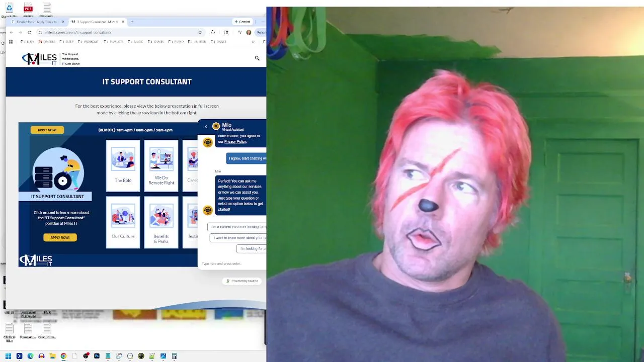The image size is (644, 362).
Task: Go back in the Milo chat panel
Action: click(x=206, y=126)
